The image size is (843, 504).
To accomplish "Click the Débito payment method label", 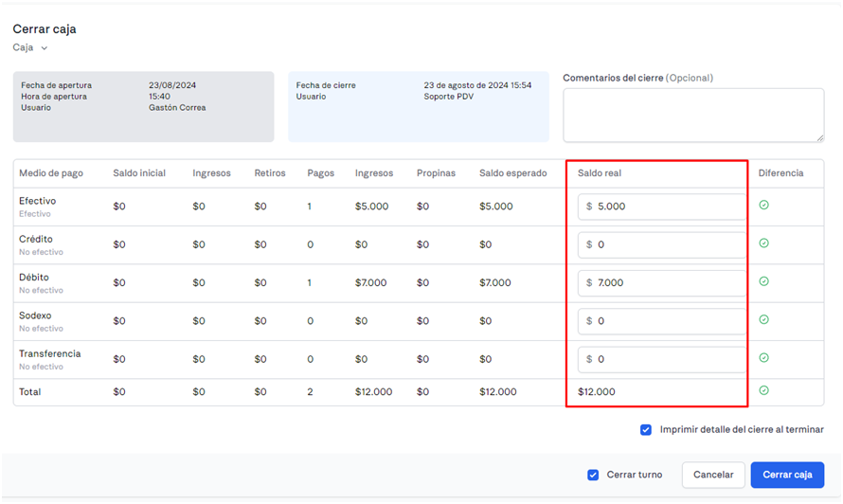I will 34,277.
